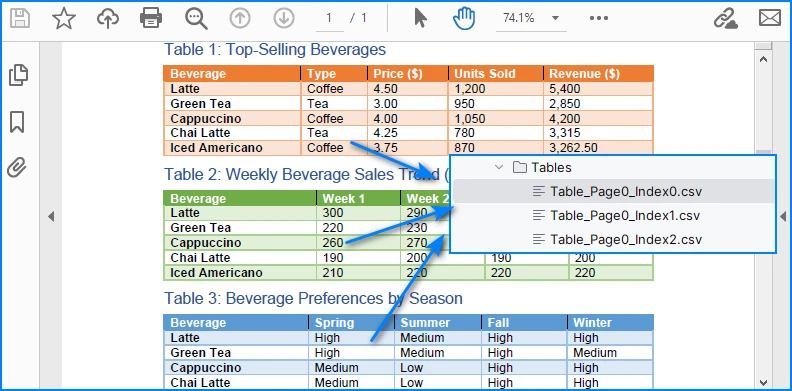The image size is (792, 391).
Task: Open the bookmarks panel
Action: tap(17, 122)
